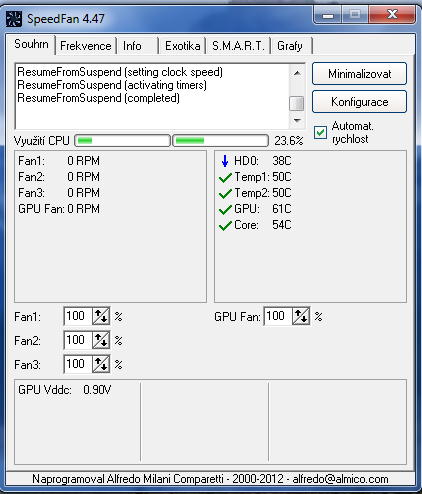Close the SpeedFan window
This screenshot has width=422, height=494.
click(393, 15)
